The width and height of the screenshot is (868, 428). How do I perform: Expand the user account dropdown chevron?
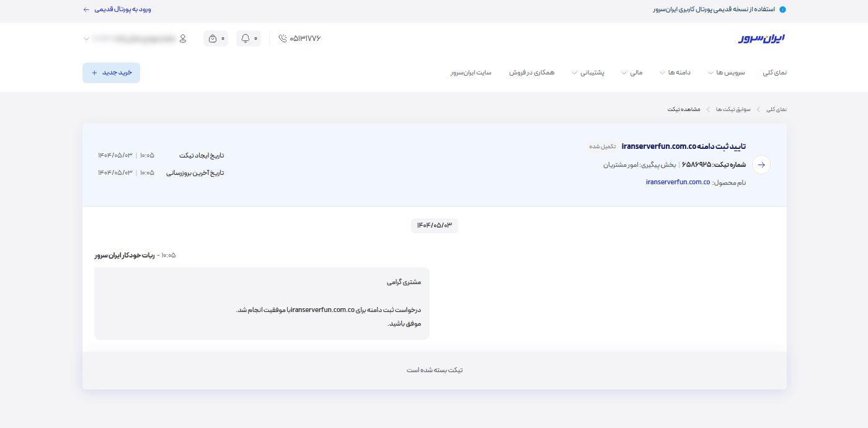coord(86,38)
